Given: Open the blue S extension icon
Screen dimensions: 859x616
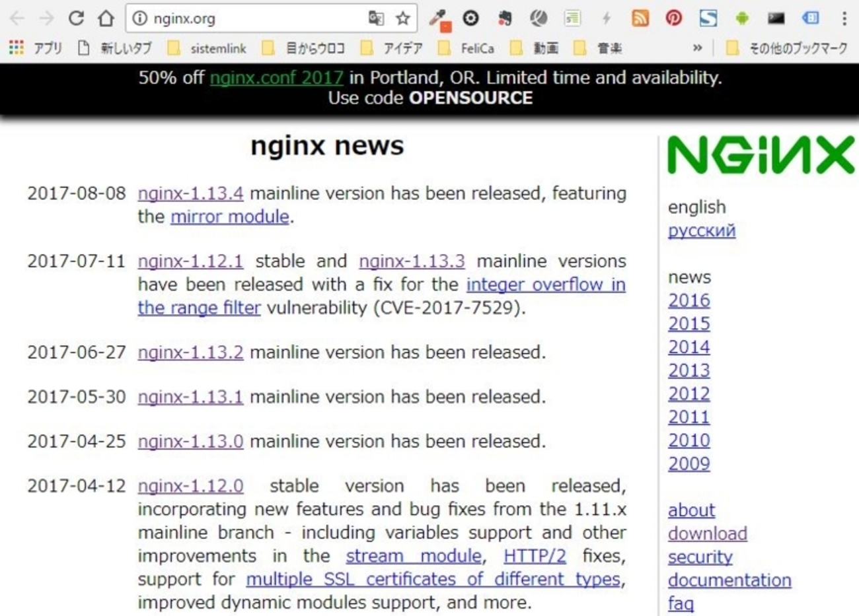Looking at the screenshot, I should pyautogui.click(x=708, y=19).
